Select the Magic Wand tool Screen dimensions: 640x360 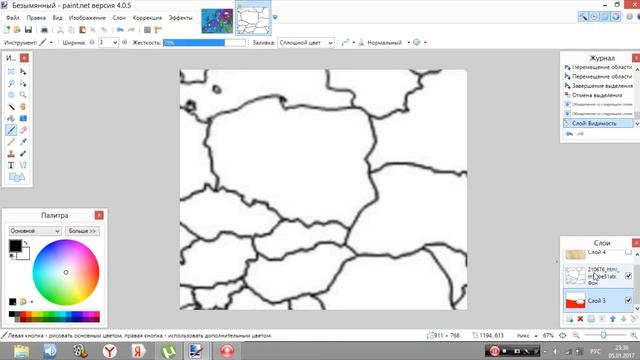11,107
